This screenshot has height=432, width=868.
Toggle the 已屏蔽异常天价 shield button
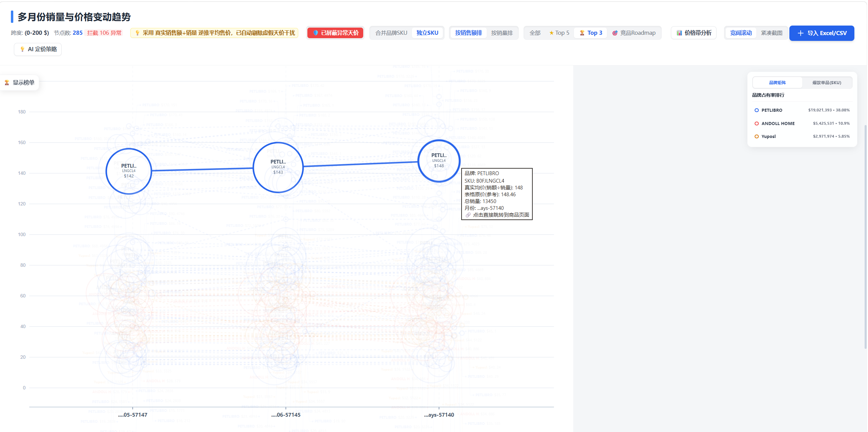click(335, 33)
